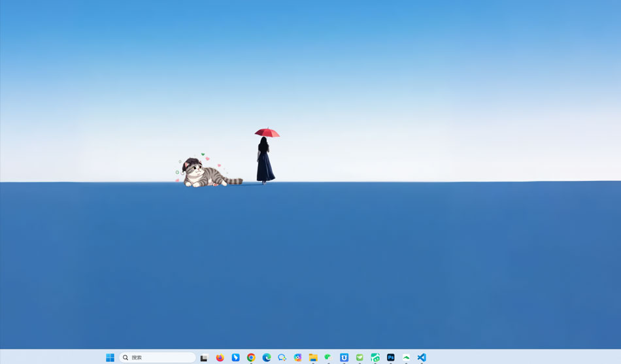Image resolution: width=621 pixels, height=364 pixels.
Task: Open Task View from taskbar
Action: coord(204,357)
